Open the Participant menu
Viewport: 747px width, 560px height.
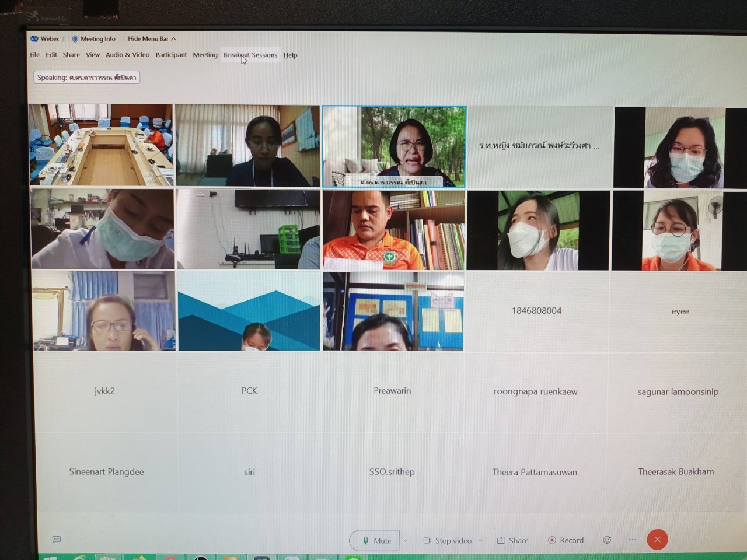[171, 55]
